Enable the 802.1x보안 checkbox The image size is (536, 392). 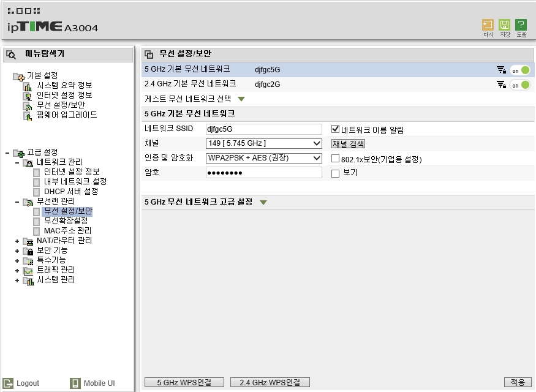pyautogui.click(x=335, y=159)
